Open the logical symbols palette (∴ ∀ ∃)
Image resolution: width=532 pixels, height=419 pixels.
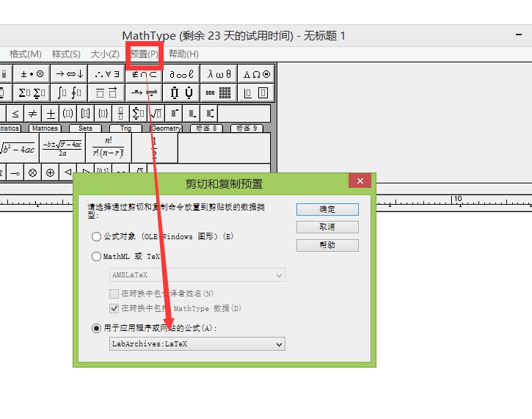106,73
